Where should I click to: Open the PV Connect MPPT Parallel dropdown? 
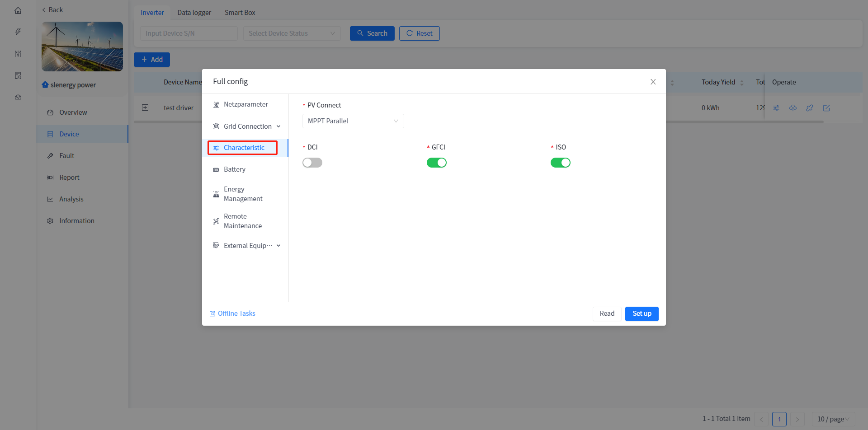[353, 121]
